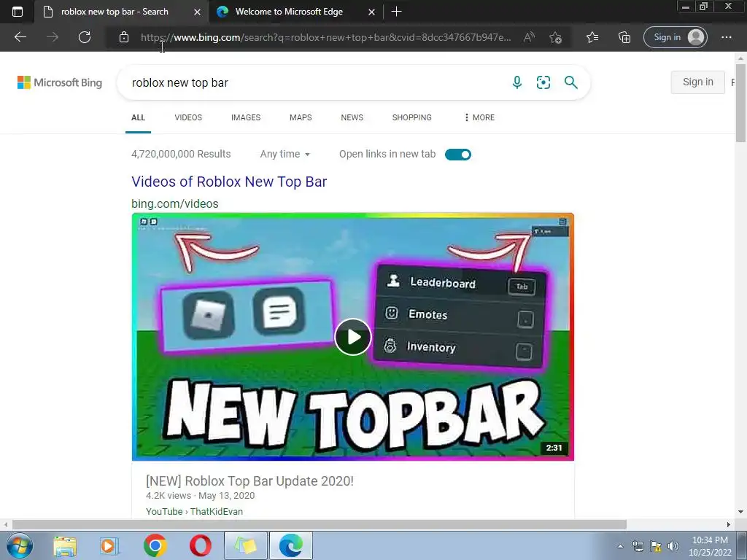Click the horizontal scrollbar thumb

320,524
